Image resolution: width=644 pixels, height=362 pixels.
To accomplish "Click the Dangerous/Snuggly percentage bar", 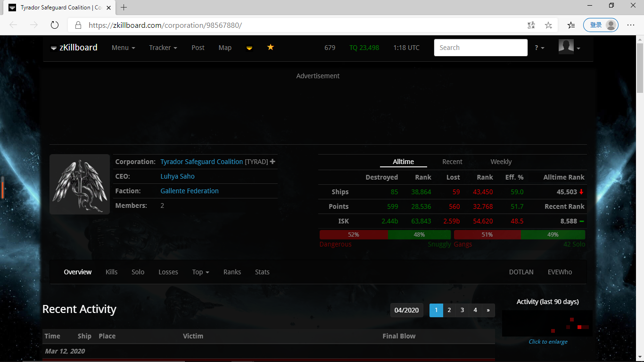I will [x=385, y=235].
